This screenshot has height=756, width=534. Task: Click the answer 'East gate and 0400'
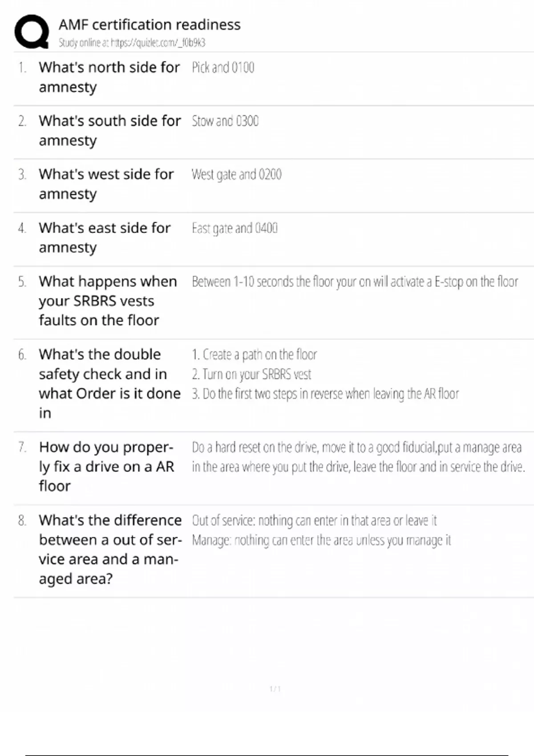pos(235,228)
